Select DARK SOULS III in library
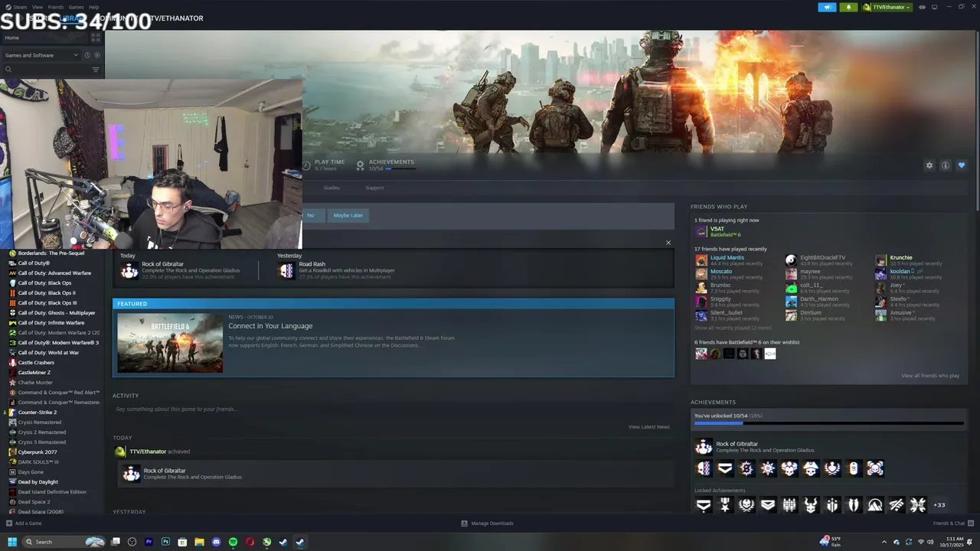980x551 pixels. click(38, 462)
